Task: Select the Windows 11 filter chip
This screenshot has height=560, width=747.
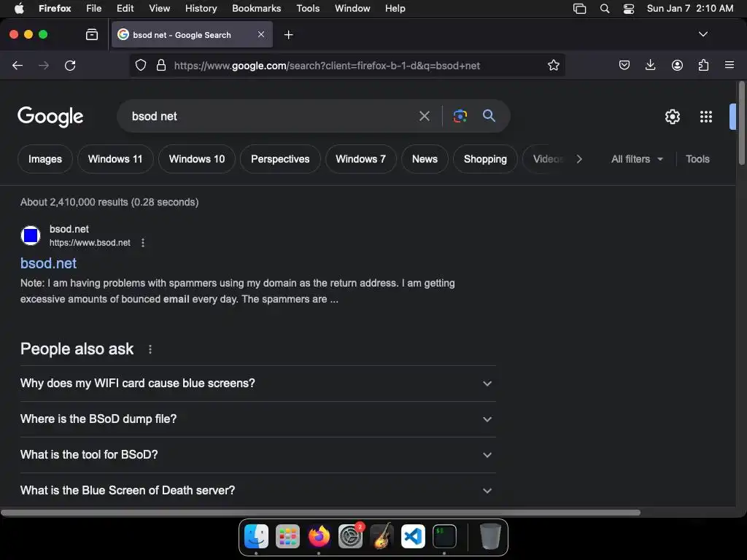Action: coord(115,159)
